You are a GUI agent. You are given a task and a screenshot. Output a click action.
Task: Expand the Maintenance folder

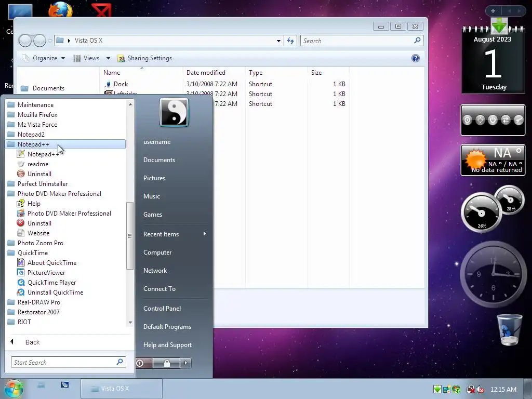coord(35,105)
